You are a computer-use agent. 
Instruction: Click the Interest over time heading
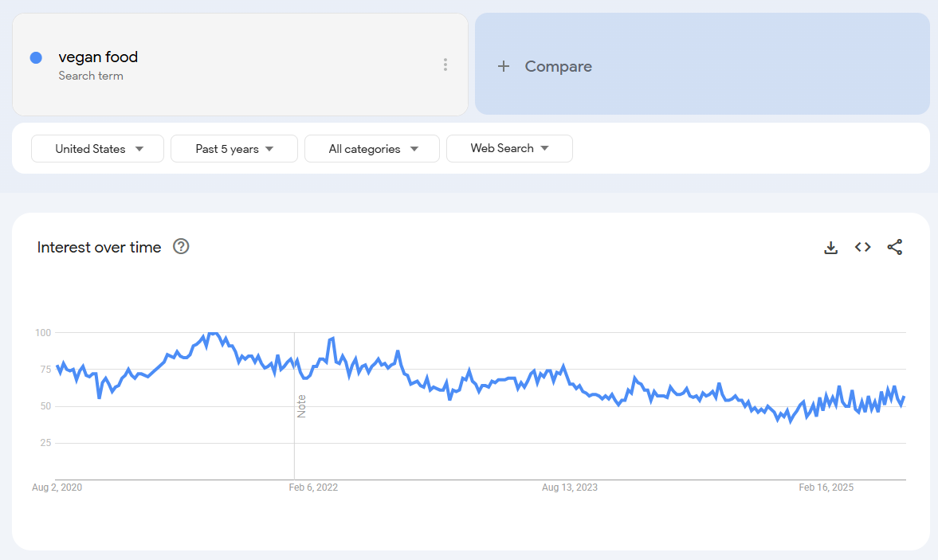click(100, 248)
